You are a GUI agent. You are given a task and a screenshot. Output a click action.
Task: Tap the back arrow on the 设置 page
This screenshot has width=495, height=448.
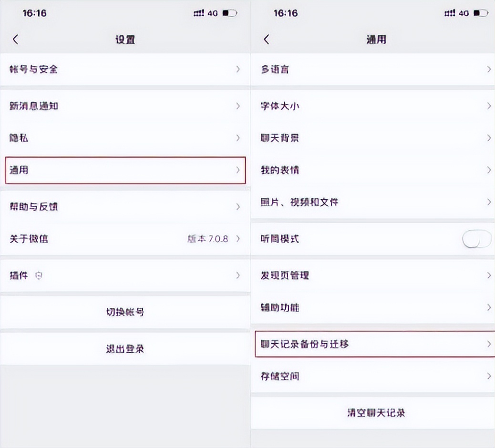coord(16,39)
